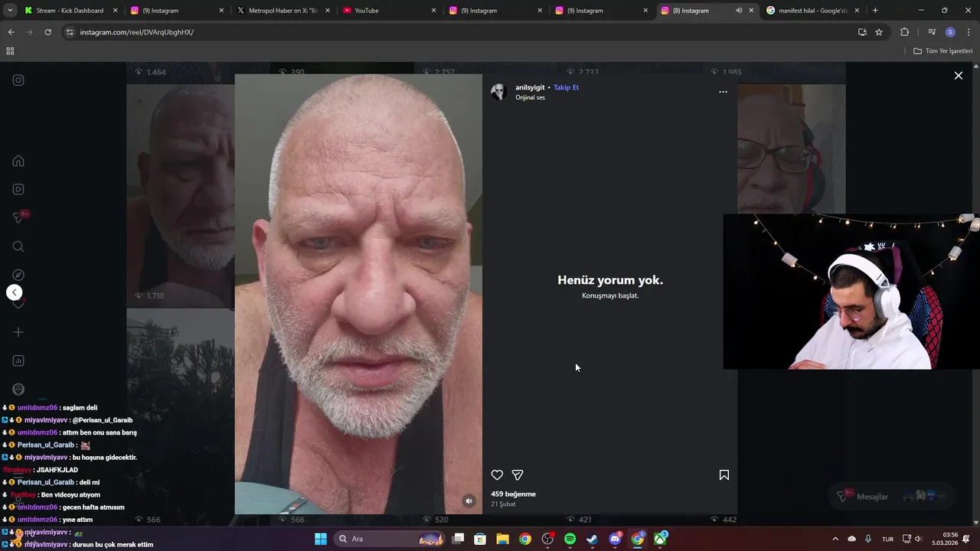
Task: Open the search icon in Instagram sidebar
Action: [18, 246]
